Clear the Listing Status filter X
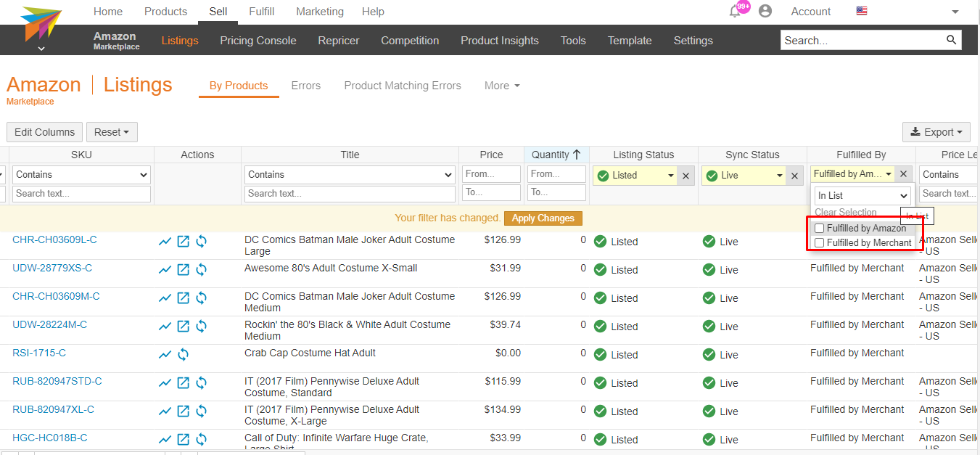The image size is (980, 455). click(x=685, y=176)
